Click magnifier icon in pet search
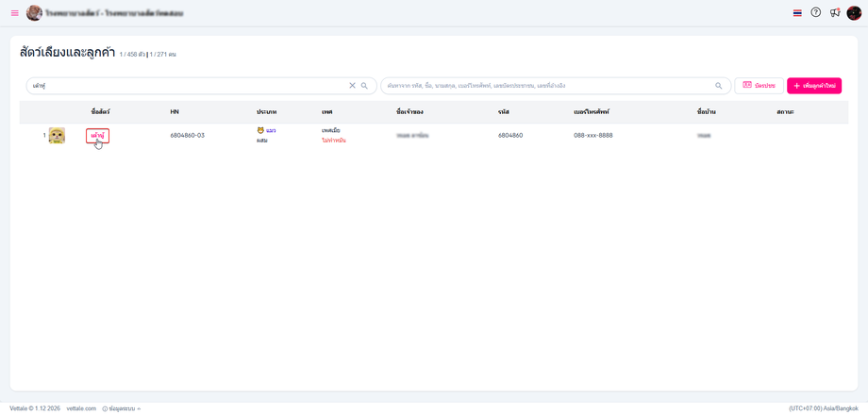Screen dimensions: 868x415 pyautogui.click(x=365, y=86)
